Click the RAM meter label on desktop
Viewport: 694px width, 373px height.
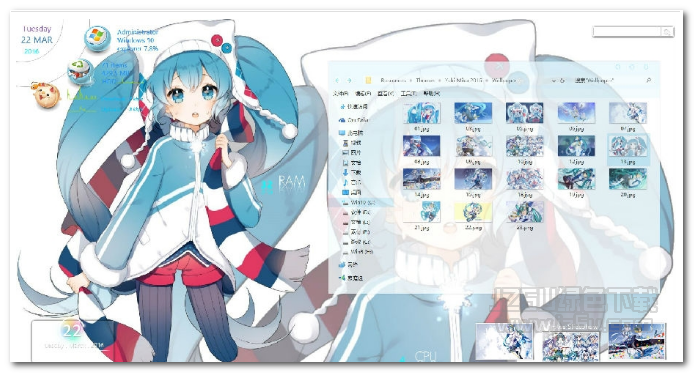pyautogui.click(x=291, y=183)
